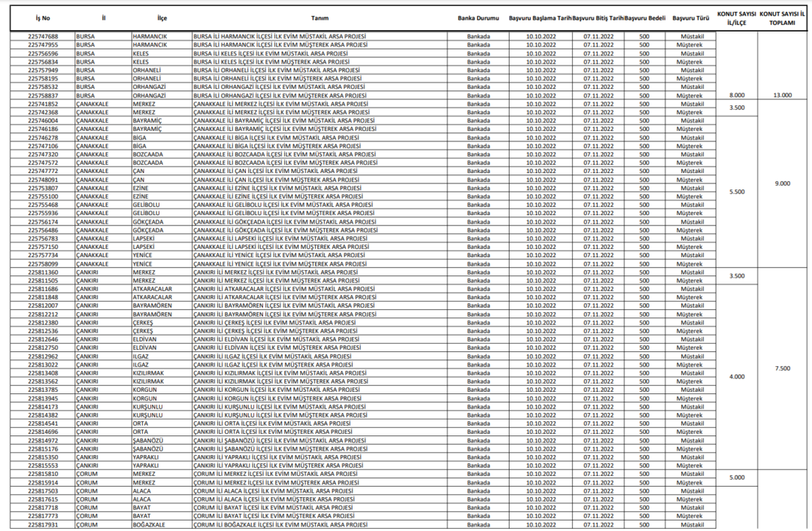Select the BOZCAADA müstakil project description
Screen dimensions: 812x531
point(285,154)
